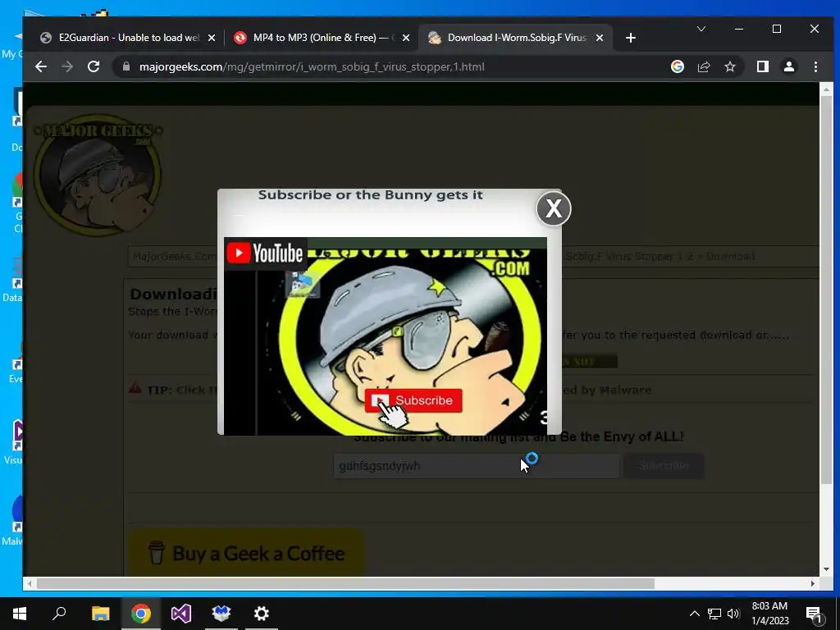Screen dimensions: 840x630
Task: Click the vertical scrollbar down arrow
Action: pos(826,569)
